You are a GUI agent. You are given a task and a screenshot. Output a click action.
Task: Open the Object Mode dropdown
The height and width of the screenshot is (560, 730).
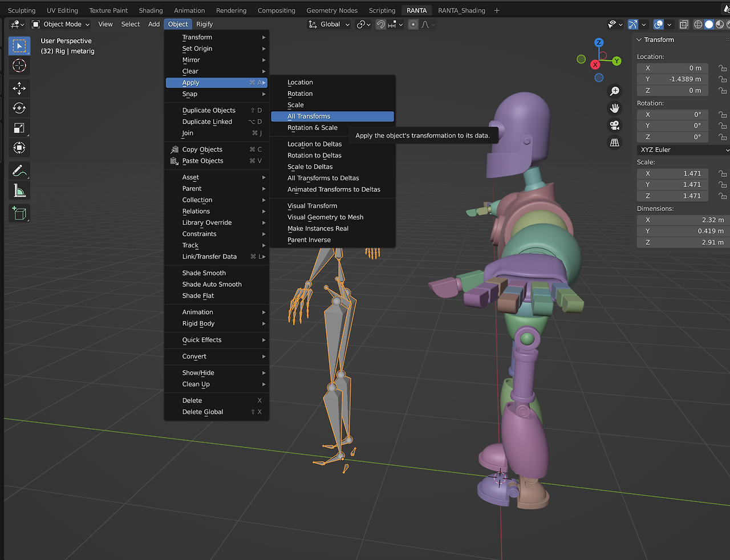(x=60, y=25)
